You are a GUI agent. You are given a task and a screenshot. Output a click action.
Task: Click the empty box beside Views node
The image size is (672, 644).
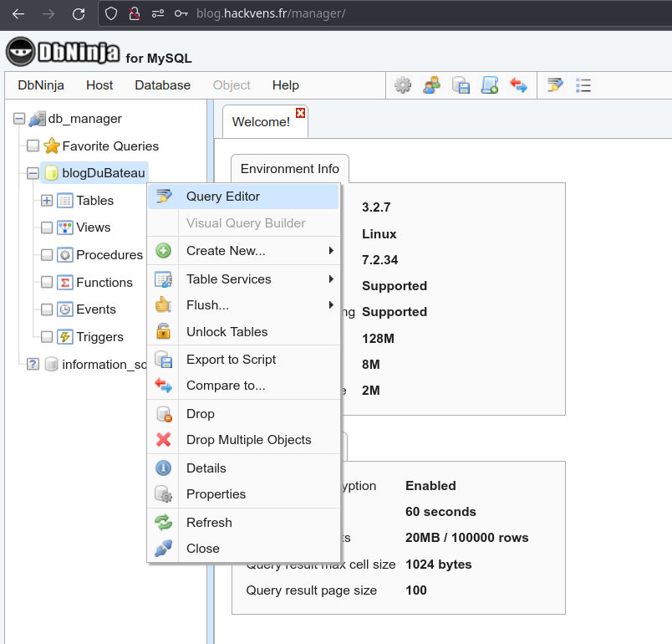tap(47, 227)
